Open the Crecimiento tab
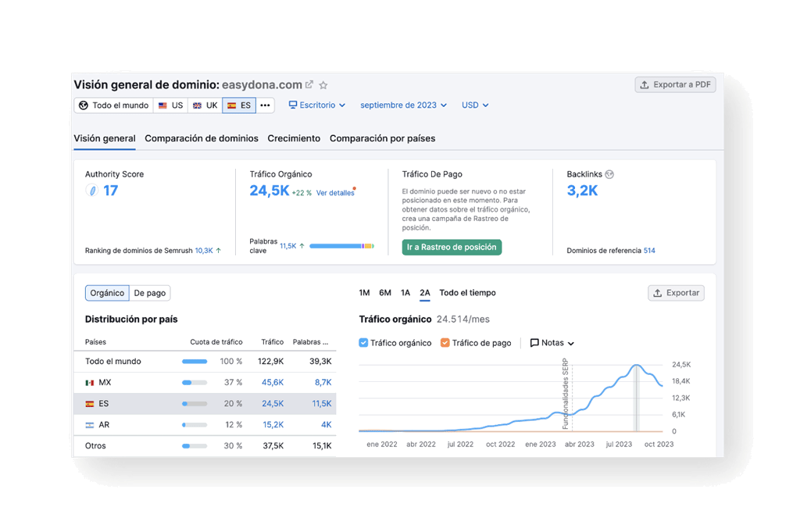The image size is (800, 532). pyautogui.click(x=294, y=138)
